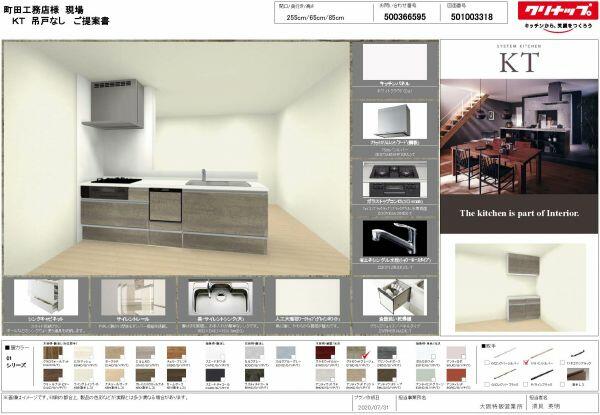Uncheck the red-checked beige door color
Screen dimensions: 600x415
(x=365, y=356)
